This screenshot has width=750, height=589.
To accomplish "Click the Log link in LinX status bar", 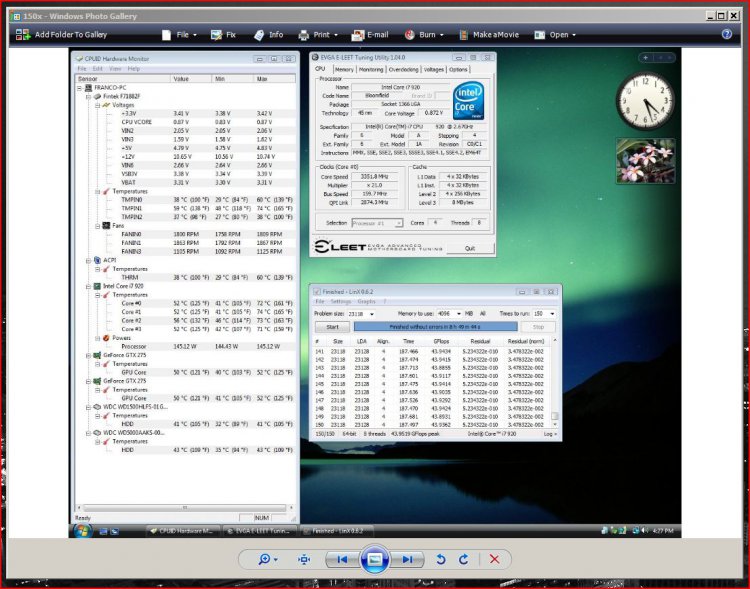I will click(x=550, y=434).
